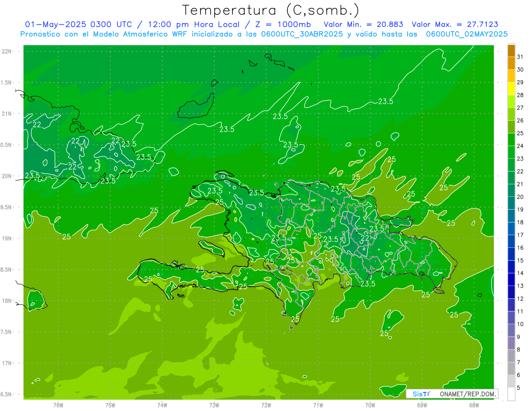This screenshot has height=411, width=532.
Task: Click the legend value '18'
Action: click(520, 222)
